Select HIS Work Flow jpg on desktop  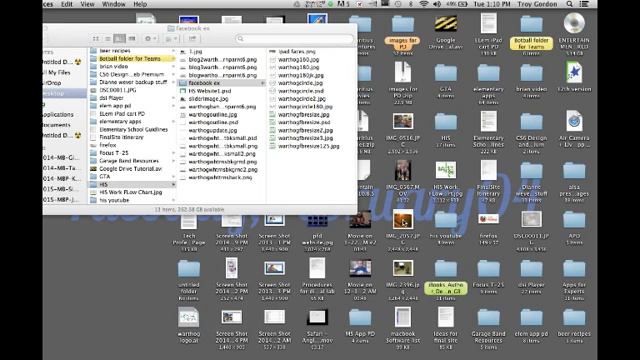(446, 170)
